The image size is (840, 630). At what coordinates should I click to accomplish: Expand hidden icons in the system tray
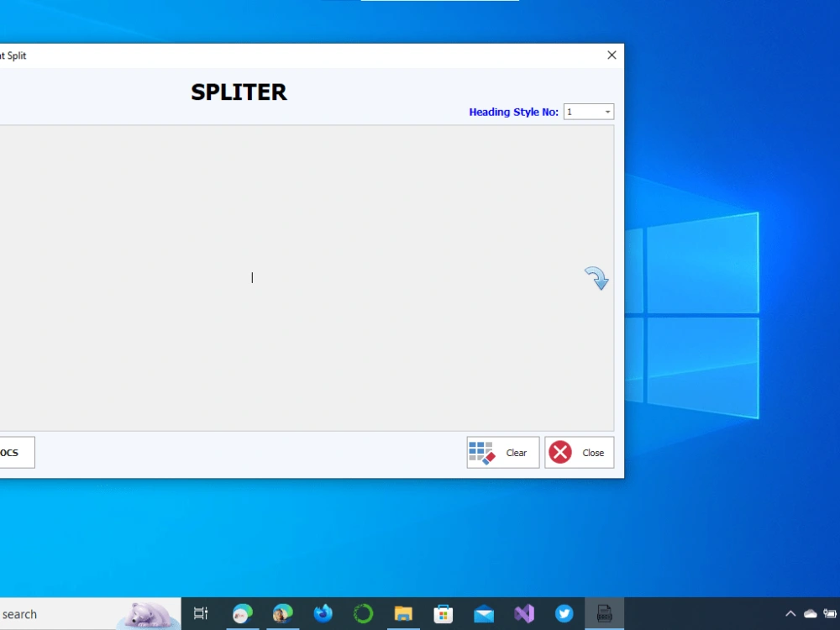(790, 613)
